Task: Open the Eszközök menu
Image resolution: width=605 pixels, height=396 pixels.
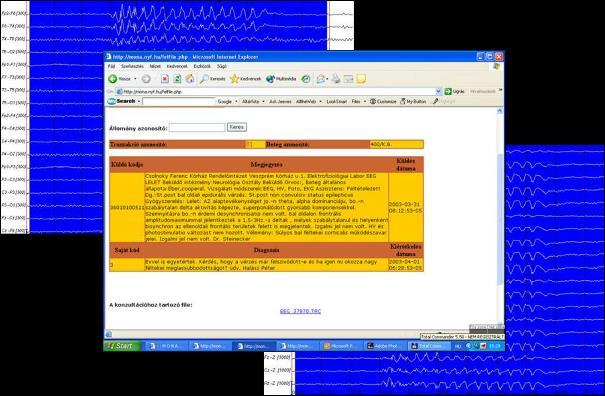Action: [x=202, y=66]
